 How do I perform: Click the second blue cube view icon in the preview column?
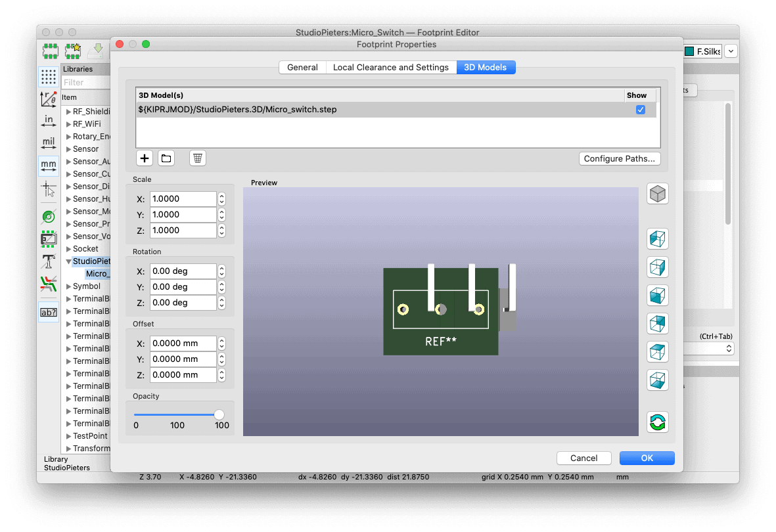pos(657,267)
